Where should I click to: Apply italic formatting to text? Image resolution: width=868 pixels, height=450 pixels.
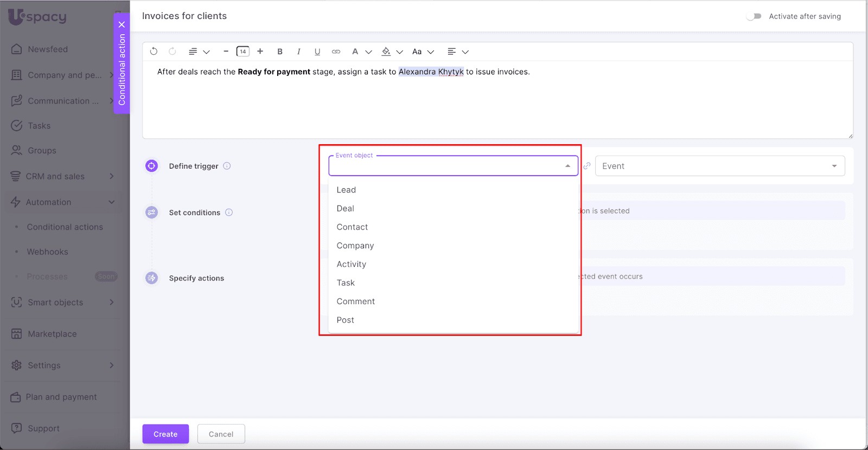298,52
